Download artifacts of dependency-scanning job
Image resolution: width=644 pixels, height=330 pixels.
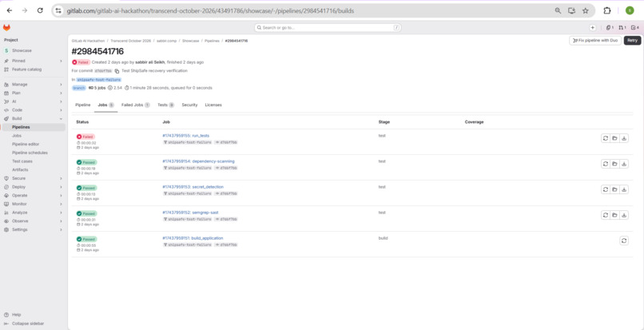click(x=624, y=164)
